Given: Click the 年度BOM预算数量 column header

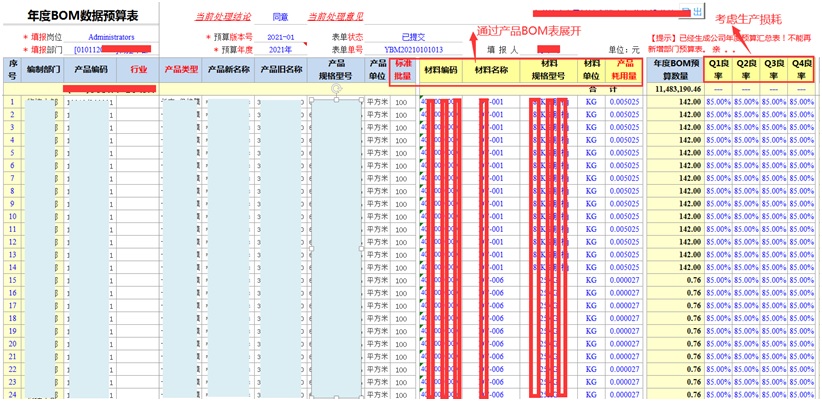Looking at the screenshot, I should pyautogui.click(x=675, y=69).
